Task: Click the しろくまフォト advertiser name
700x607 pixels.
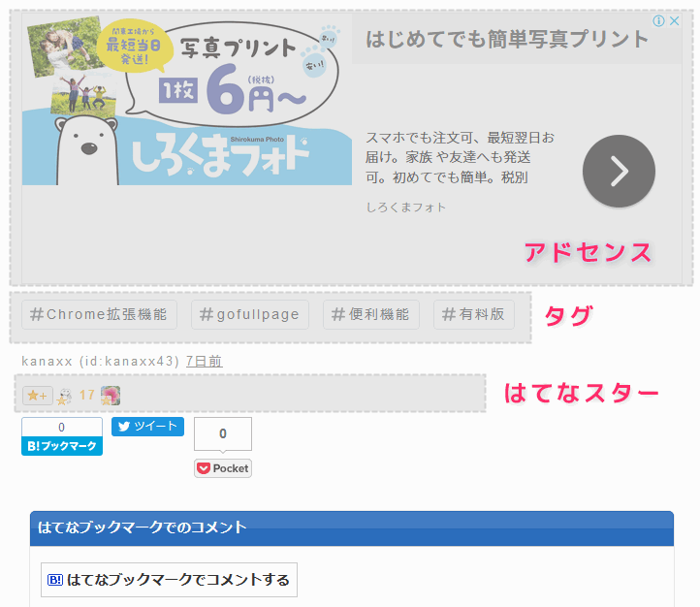Action: coord(406,208)
